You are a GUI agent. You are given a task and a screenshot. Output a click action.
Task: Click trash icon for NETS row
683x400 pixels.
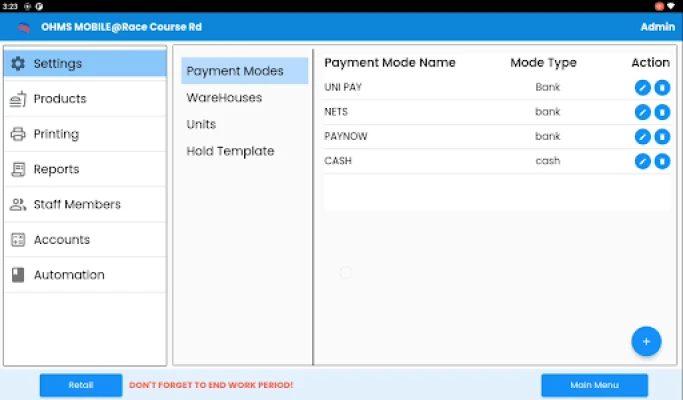point(662,112)
